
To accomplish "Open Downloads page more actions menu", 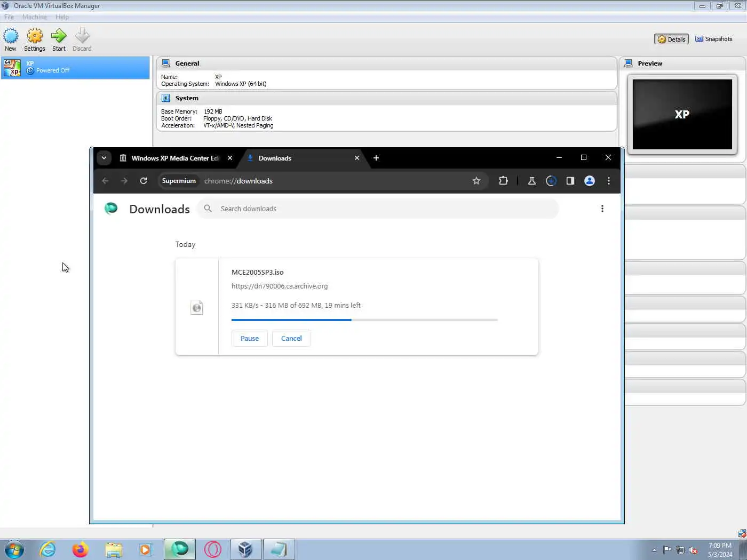I will pyautogui.click(x=602, y=209).
